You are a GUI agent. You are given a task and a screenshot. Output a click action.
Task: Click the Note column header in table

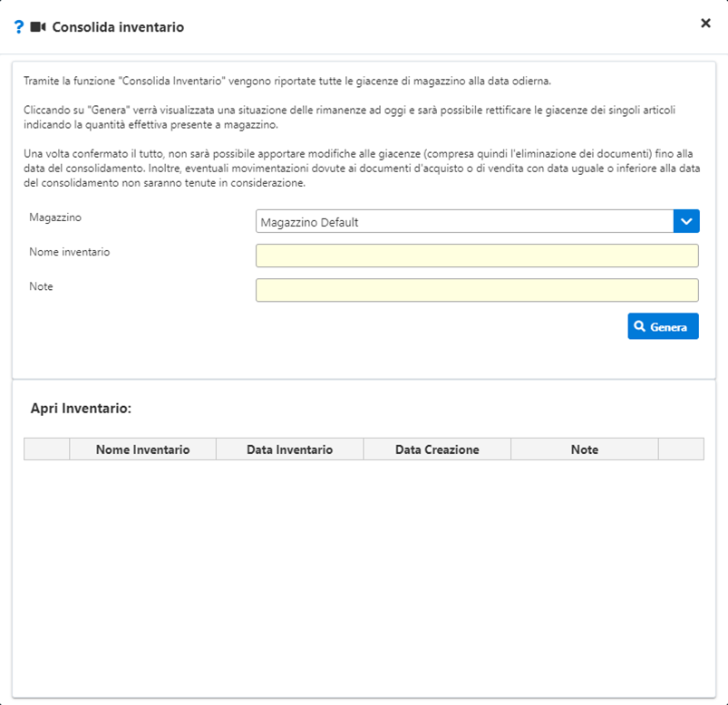pyautogui.click(x=585, y=449)
